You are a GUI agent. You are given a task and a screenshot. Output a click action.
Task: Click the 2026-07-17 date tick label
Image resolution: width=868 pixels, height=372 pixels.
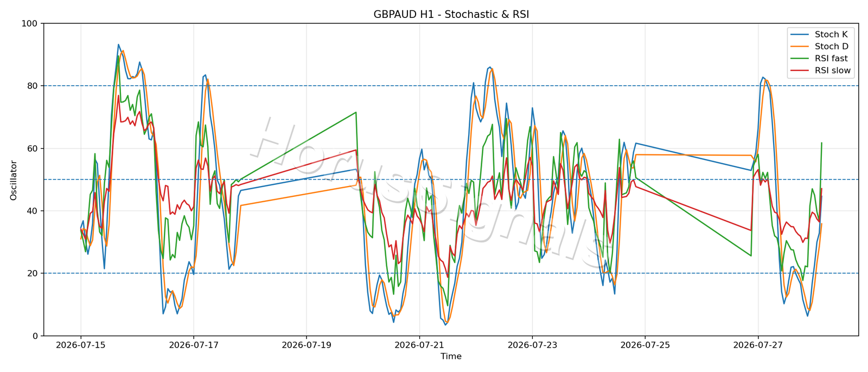click(194, 345)
